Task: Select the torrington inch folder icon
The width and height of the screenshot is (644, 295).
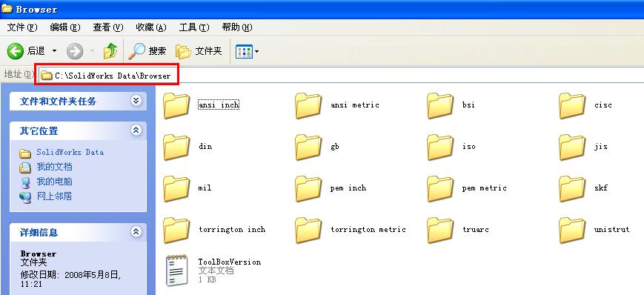Action: [x=176, y=230]
